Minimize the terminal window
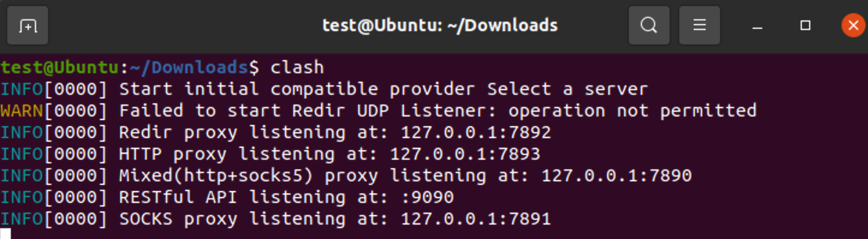The image size is (868, 239). 758,26
